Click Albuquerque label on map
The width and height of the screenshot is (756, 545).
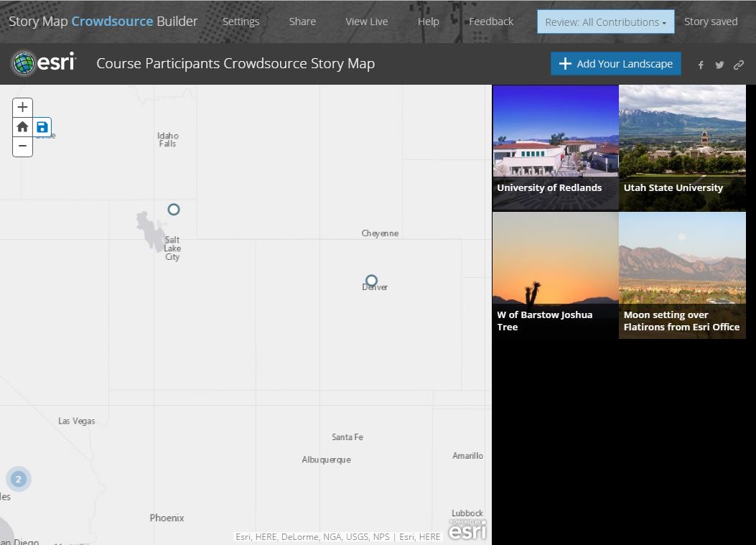(x=327, y=460)
